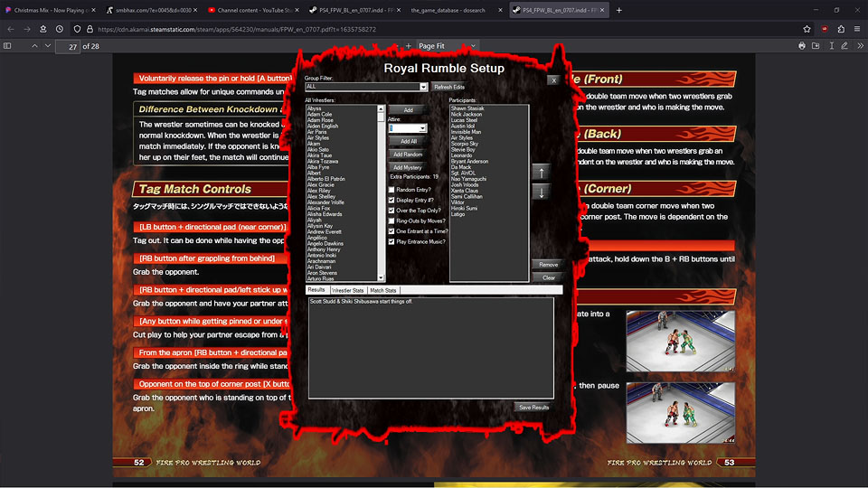Image resolution: width=868 pixels, height=488 pixels.
Task: Disable Play Entrance Music checkbox
Action: coord(392,242)
